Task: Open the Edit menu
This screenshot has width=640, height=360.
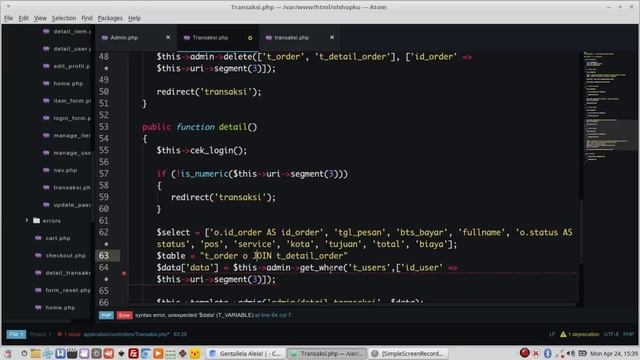Action: (x=23, y=18)
